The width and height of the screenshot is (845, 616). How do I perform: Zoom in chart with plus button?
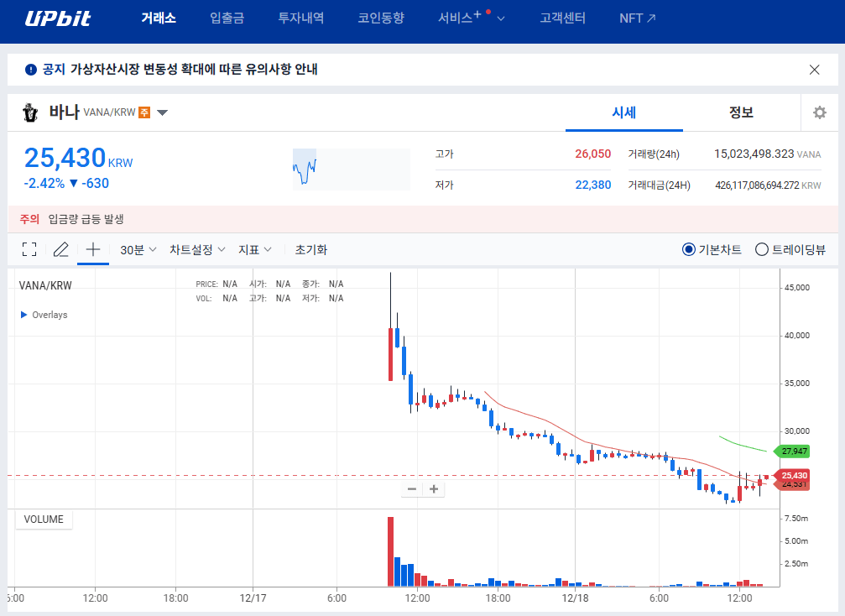[434, 488]
